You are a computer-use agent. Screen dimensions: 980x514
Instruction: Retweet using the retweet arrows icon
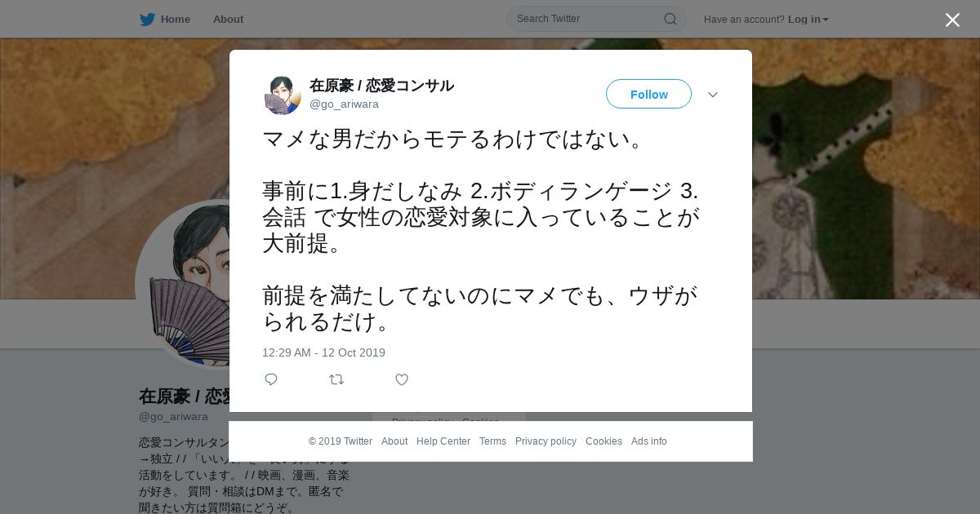tap(336, 379)
